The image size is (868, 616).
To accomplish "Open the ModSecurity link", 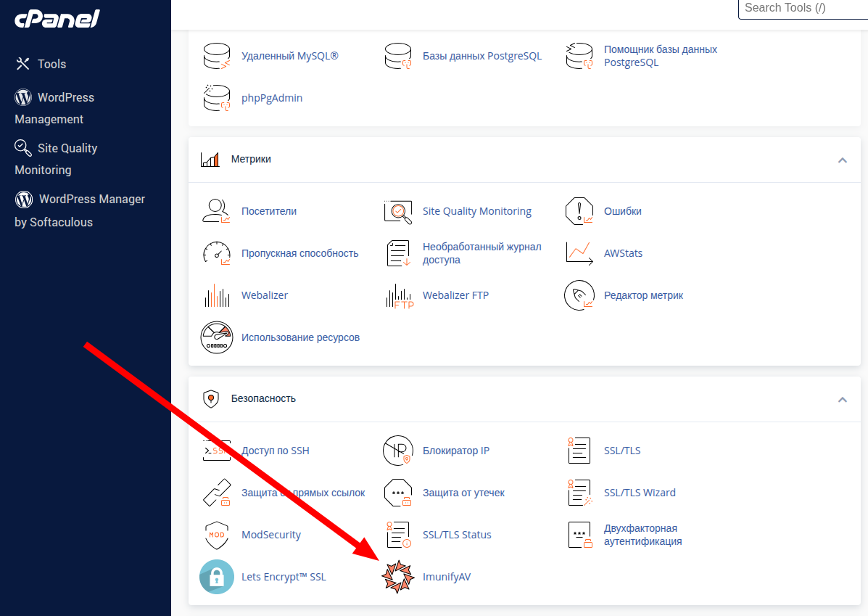I will click(x=271, y=535).
